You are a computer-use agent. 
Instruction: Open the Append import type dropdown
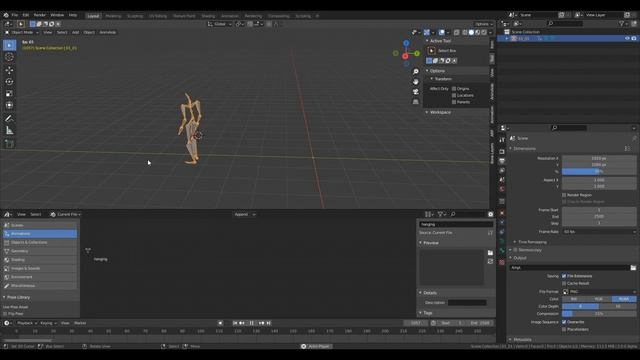pyautogui.click(x=245, y=214)
